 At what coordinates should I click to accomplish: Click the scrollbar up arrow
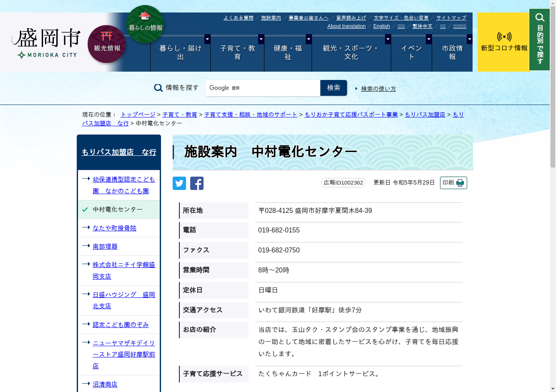point(553,3)
